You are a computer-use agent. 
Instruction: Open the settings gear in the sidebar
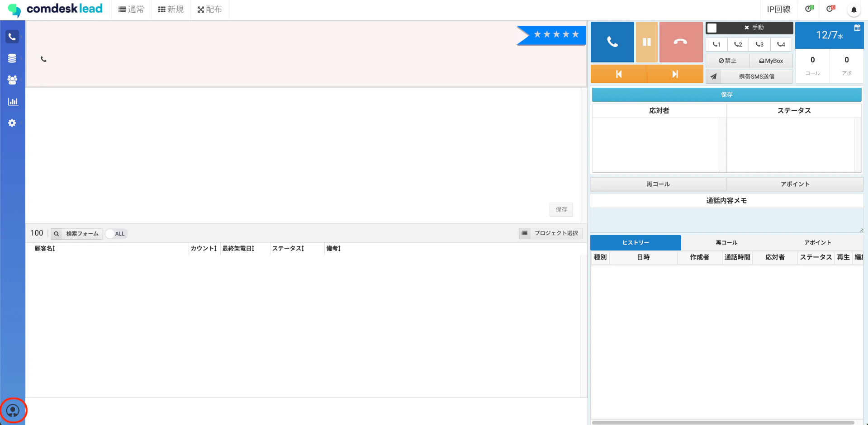[x=12, y=123]
